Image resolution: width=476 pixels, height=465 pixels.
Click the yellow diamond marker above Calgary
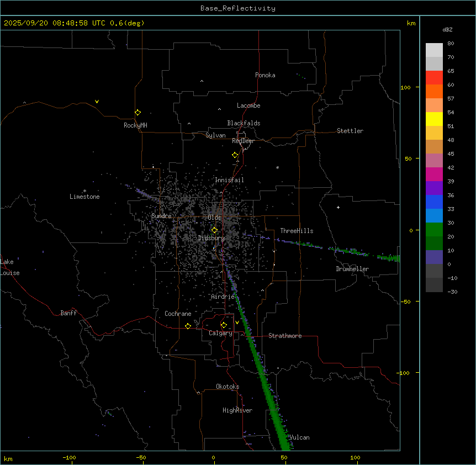point(224,325)
